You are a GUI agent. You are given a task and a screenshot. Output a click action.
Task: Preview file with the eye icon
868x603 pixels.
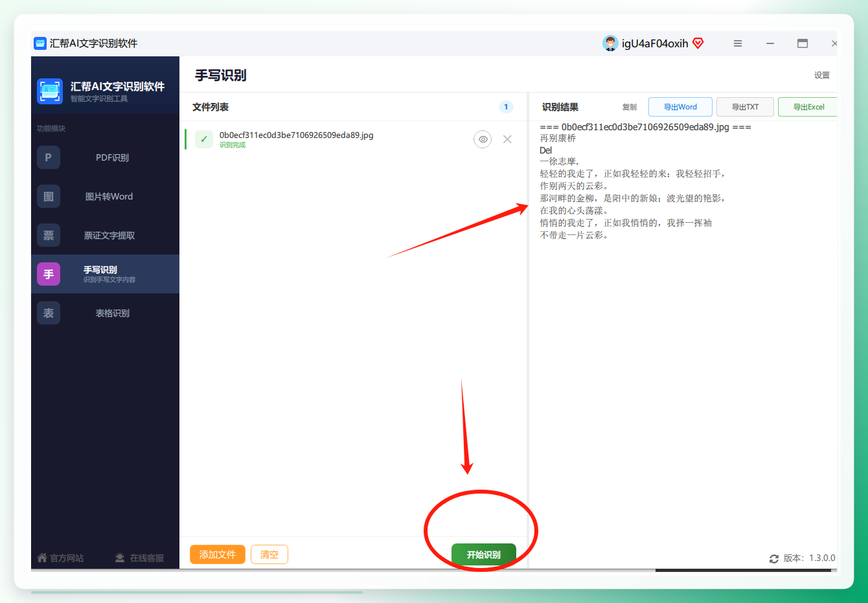[483, 139]
